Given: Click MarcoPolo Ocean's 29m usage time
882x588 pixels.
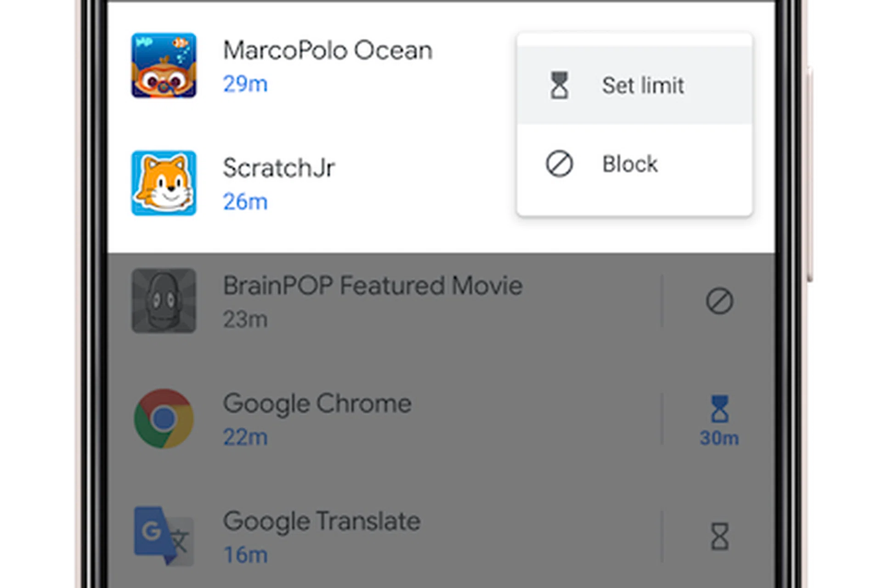Looking at the screenshot, I should tap(245, 84).
